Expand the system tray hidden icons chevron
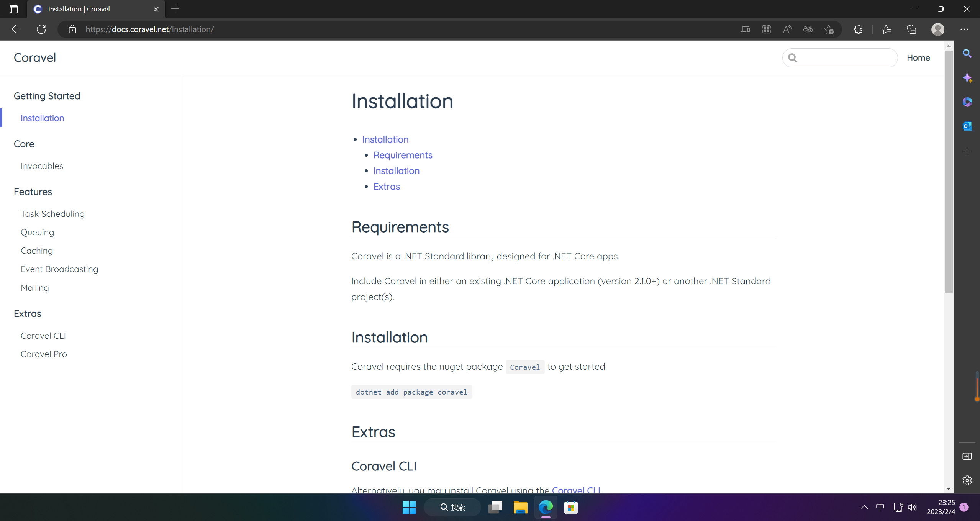The image size is (980, 521). pyautogui.click(x=864, y=507)
